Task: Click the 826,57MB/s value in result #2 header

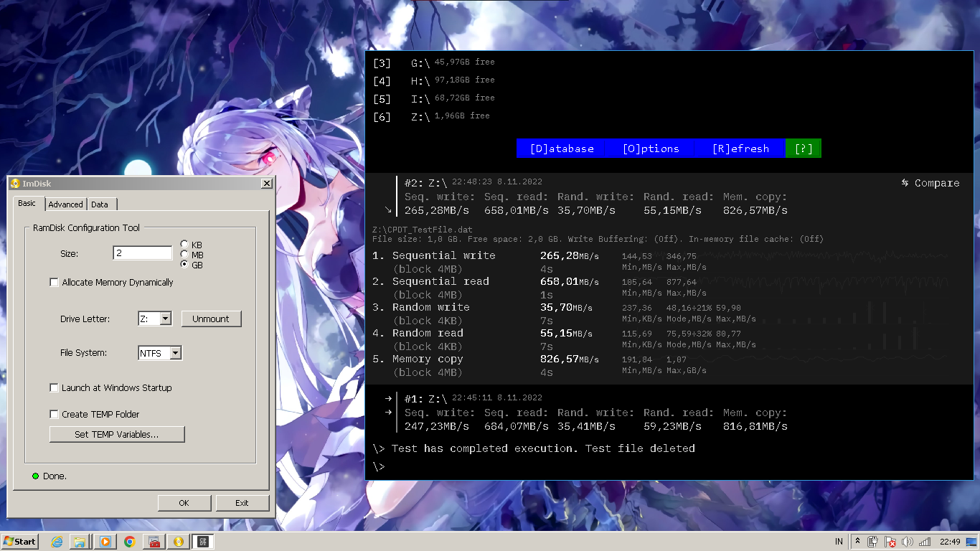Action: coord(755,210)
